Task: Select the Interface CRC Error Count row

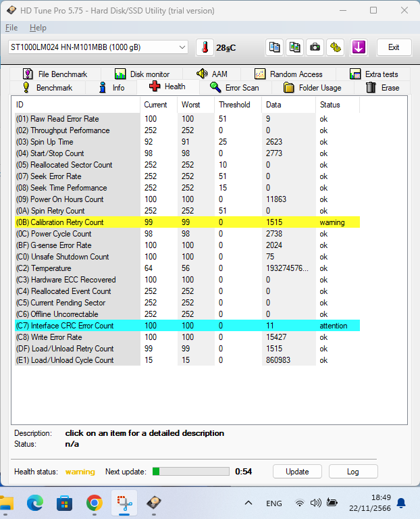Action: coord(187,325)
